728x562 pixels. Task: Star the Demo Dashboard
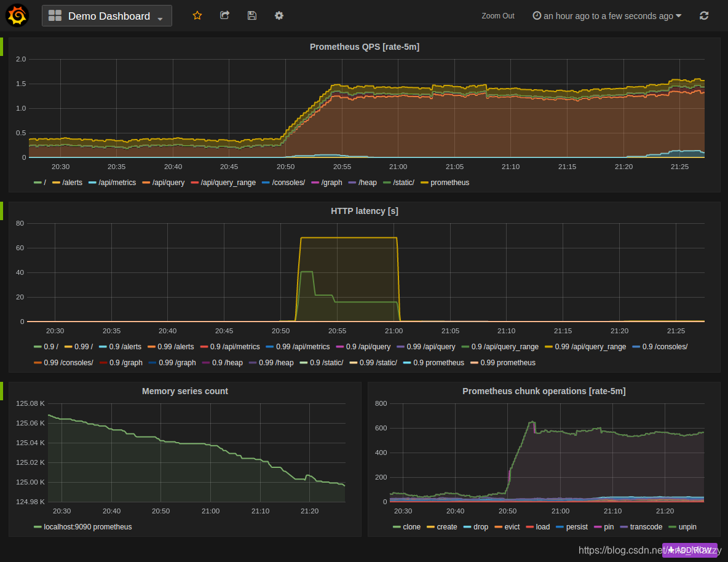pyautogui.click(x=197, y=15)
